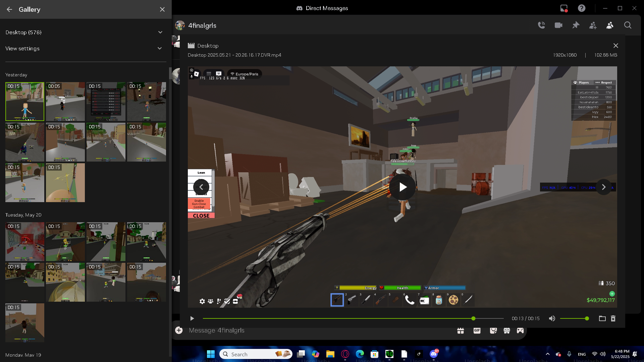Expand View settings section
The height and width of the screenshot is (362, 644).
(160, 48)
